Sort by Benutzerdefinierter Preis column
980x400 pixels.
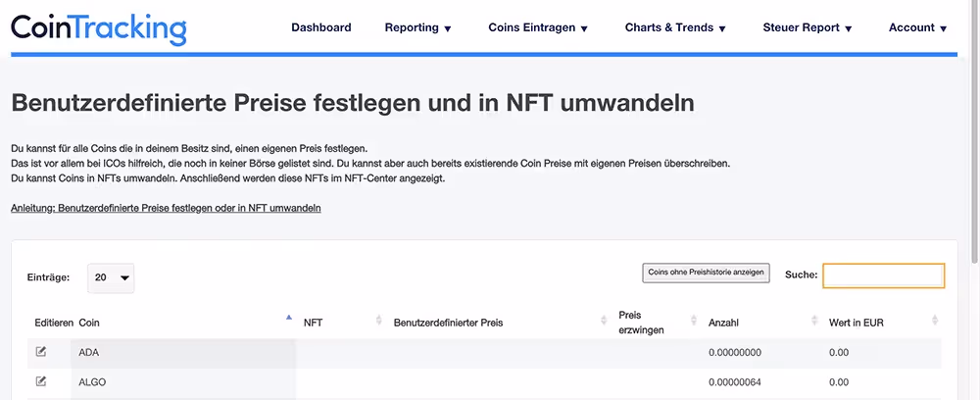[x=603, y=320]
